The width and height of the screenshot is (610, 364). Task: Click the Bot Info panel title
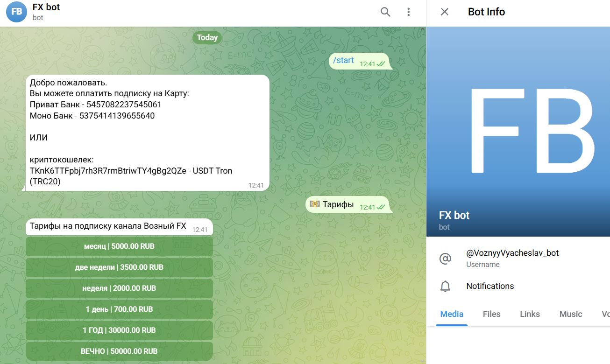486,12
